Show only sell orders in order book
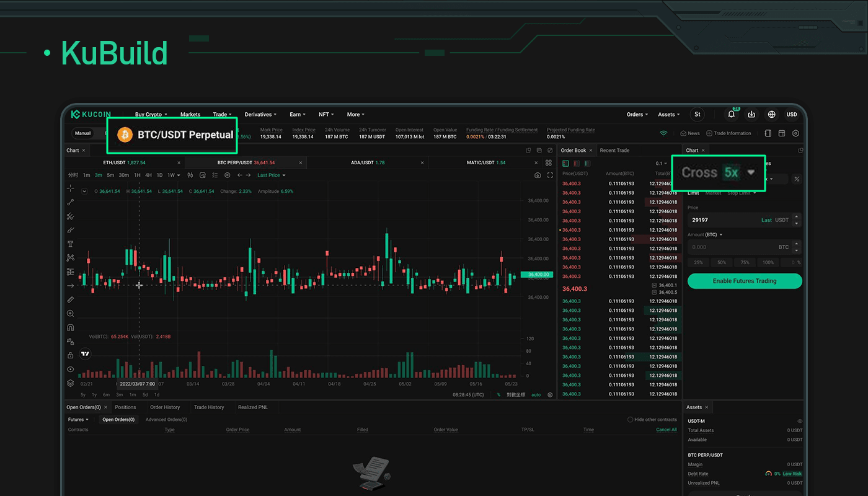Viewport: 868px width, 496px height. tap(576, 163)
